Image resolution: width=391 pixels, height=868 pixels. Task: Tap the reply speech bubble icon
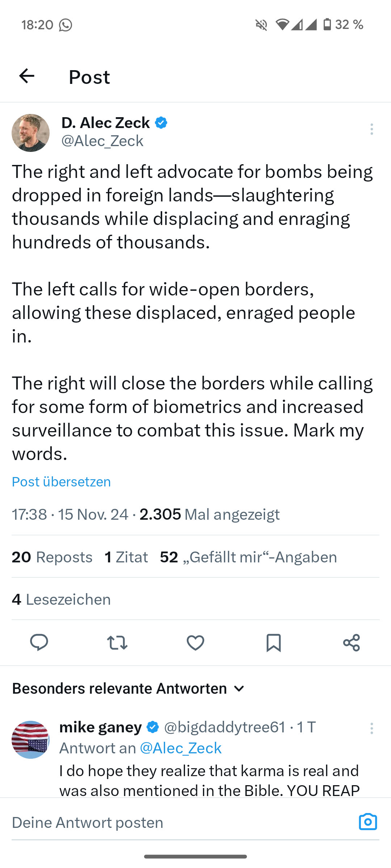(x=39, y=643)
